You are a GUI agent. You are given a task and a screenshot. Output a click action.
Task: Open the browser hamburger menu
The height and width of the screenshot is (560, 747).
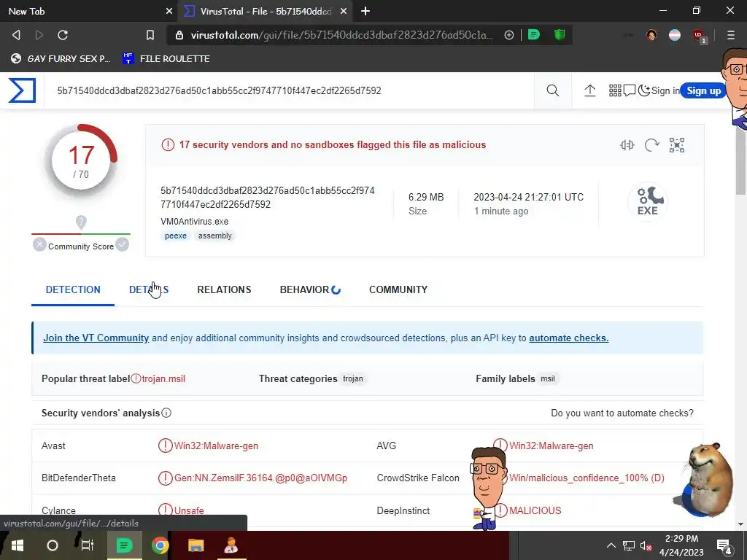[730, 35]
